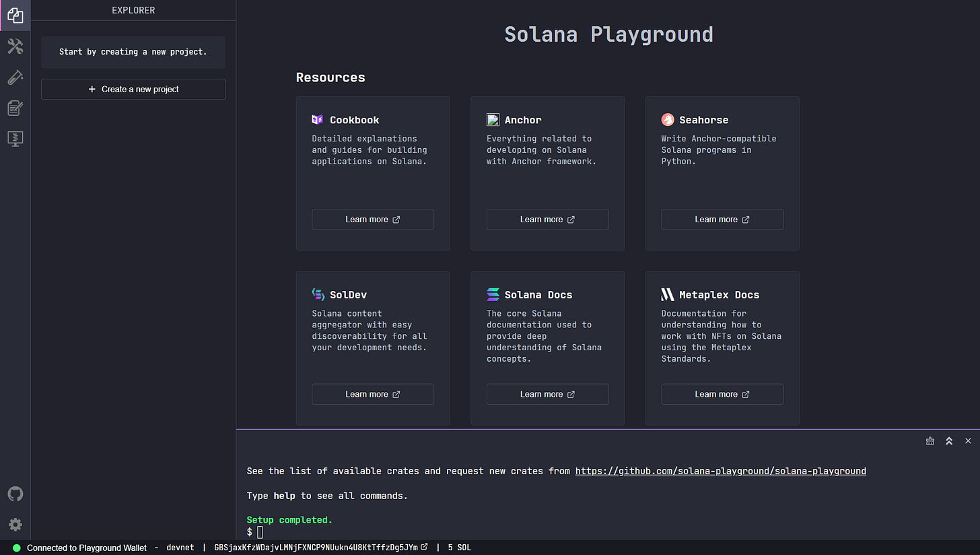Click the 5 SOL balance

pyautogui.click(x=460, y=548)
